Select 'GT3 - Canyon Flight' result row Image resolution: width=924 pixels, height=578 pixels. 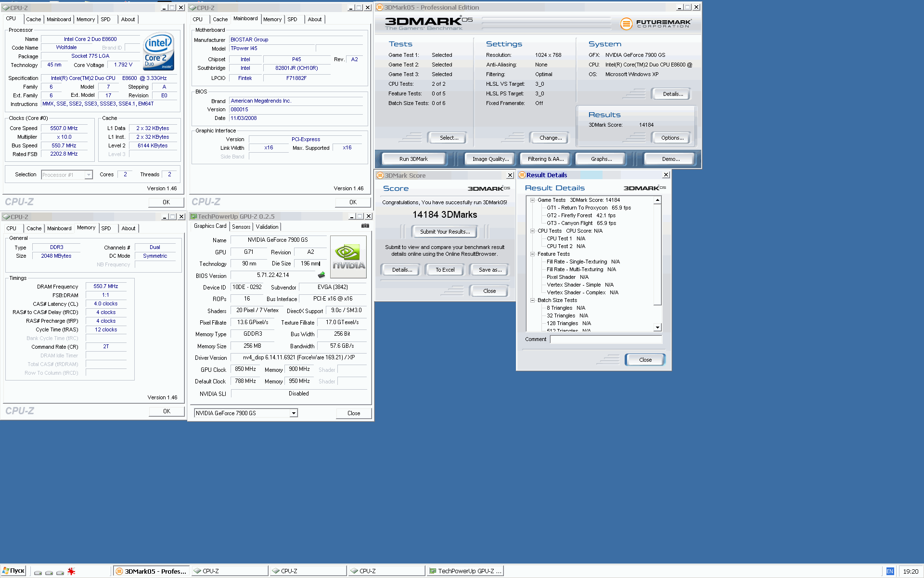click(581, 223)
